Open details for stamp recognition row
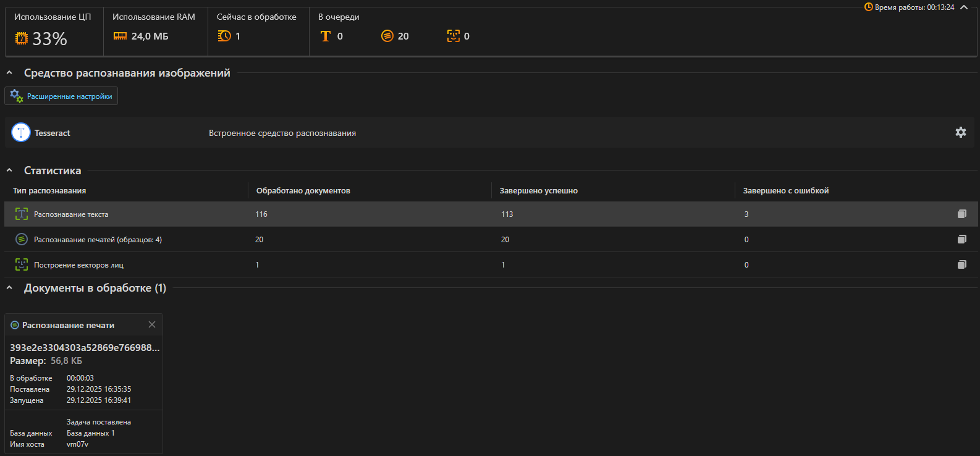Image resolution: width=980 pixels, height=456 pixels. 961,239
